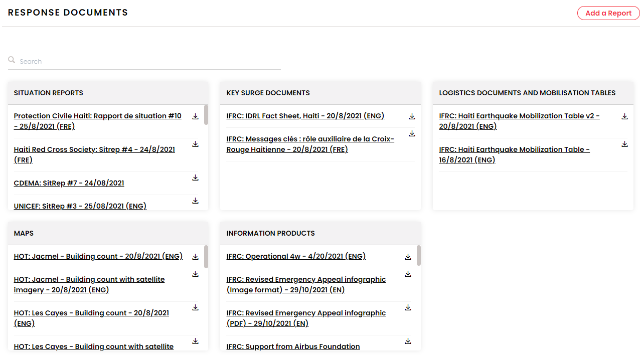644x355 pixels.
Task: Open Haiti Earthquake Mobilization Table v2 link
Action: [520, 121]
